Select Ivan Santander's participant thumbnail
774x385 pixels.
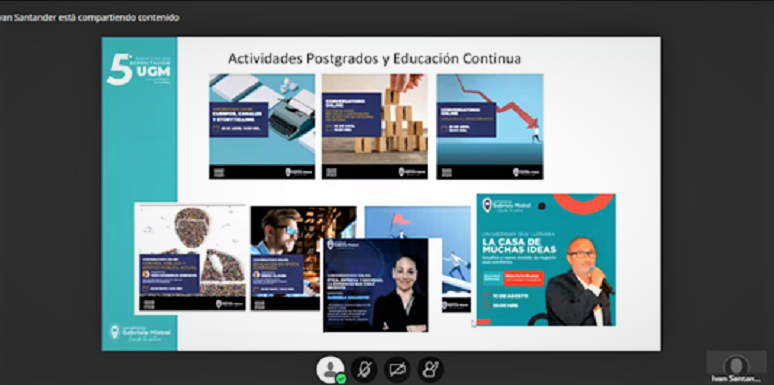point(736,368)
